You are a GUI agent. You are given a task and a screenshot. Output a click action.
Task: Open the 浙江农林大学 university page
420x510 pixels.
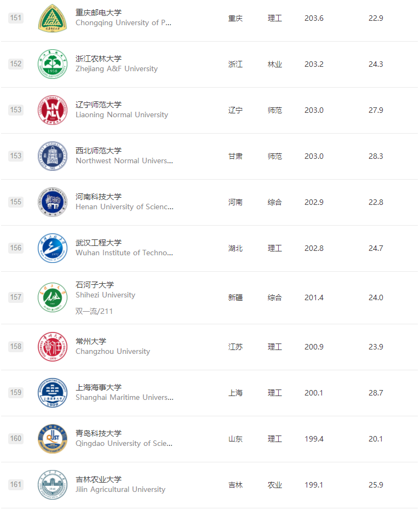coord(99,59)
